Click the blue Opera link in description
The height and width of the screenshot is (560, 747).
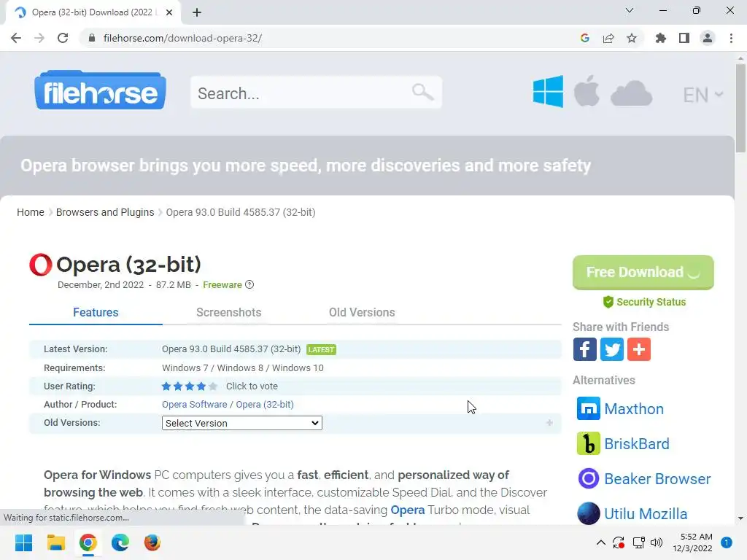coord(407,510)
